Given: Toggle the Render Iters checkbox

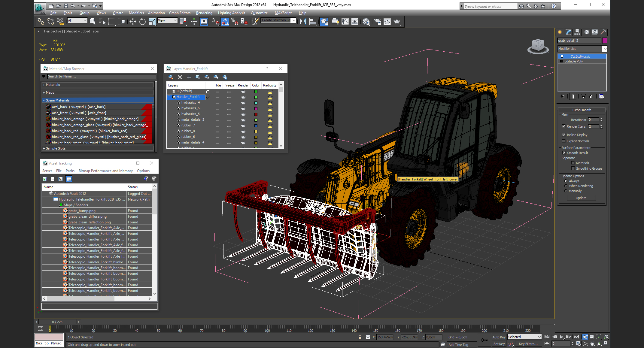Looking at the screenshot, I should (563, 126).
